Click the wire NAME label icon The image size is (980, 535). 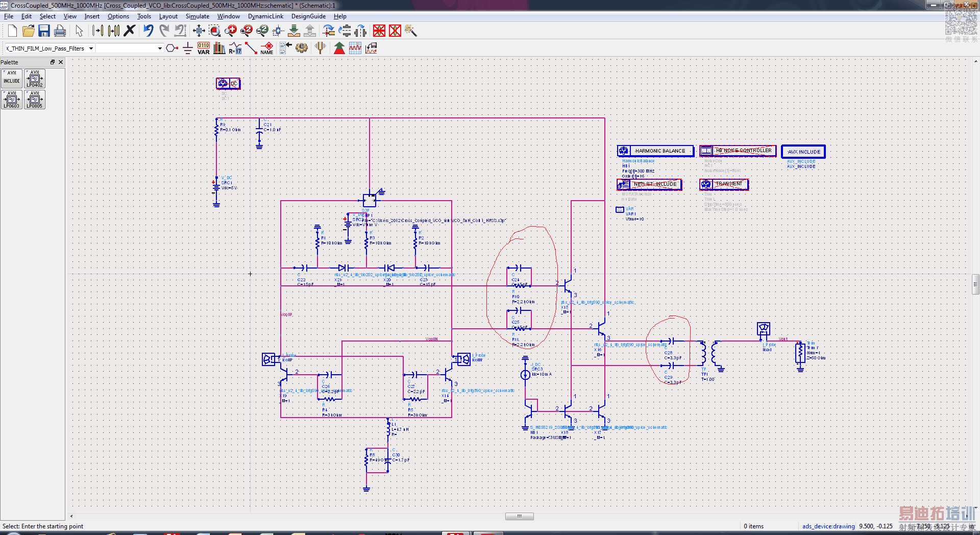[267, 48]
